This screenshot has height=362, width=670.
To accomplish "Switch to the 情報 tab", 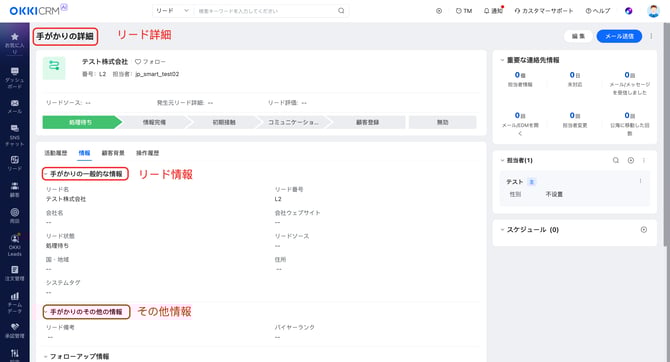I will pyautogui.click(x=84, y=153).
